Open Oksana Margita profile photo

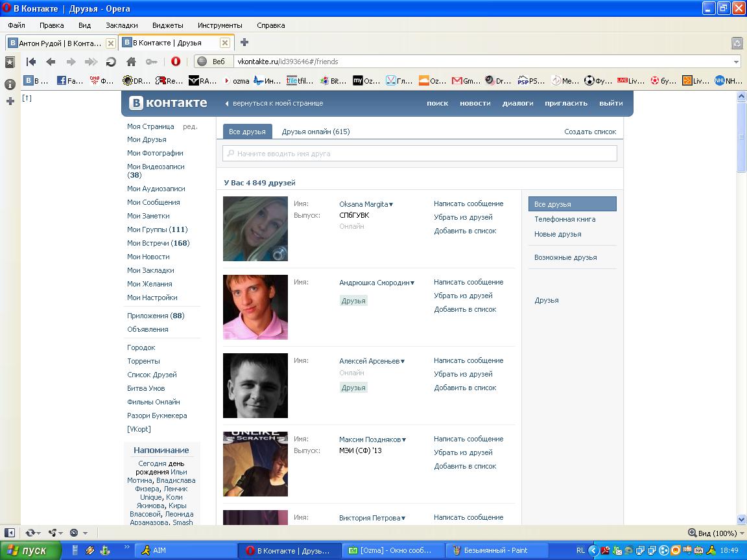pyautogui.click(x=255, y=229)
